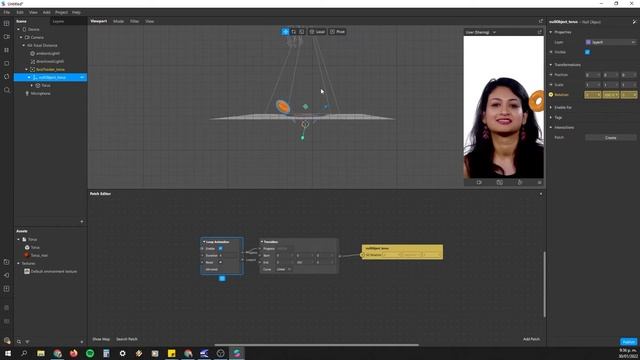640x360 pixels.
Task: Select ambientLight in the scene tree
Action: tap(48, 53)
